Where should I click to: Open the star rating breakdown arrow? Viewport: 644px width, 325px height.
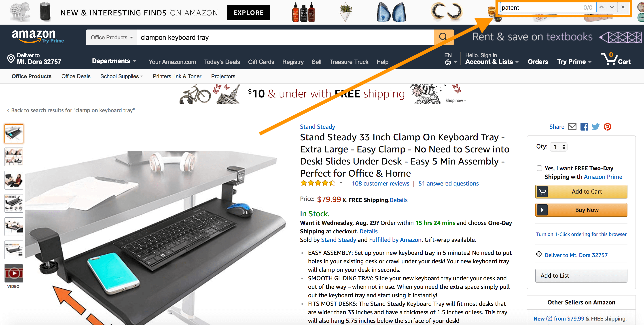[x=341, y=183]
